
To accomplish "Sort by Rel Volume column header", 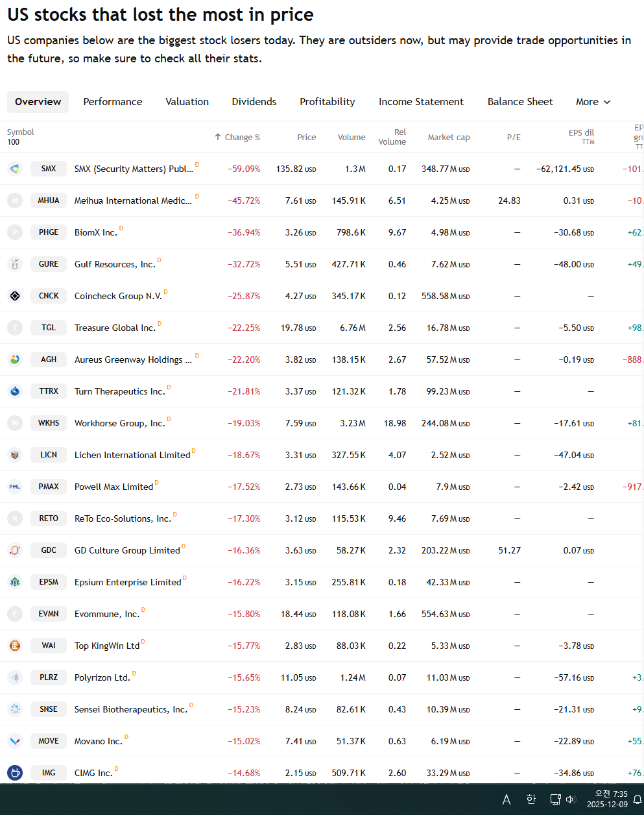I will [392, 137].
